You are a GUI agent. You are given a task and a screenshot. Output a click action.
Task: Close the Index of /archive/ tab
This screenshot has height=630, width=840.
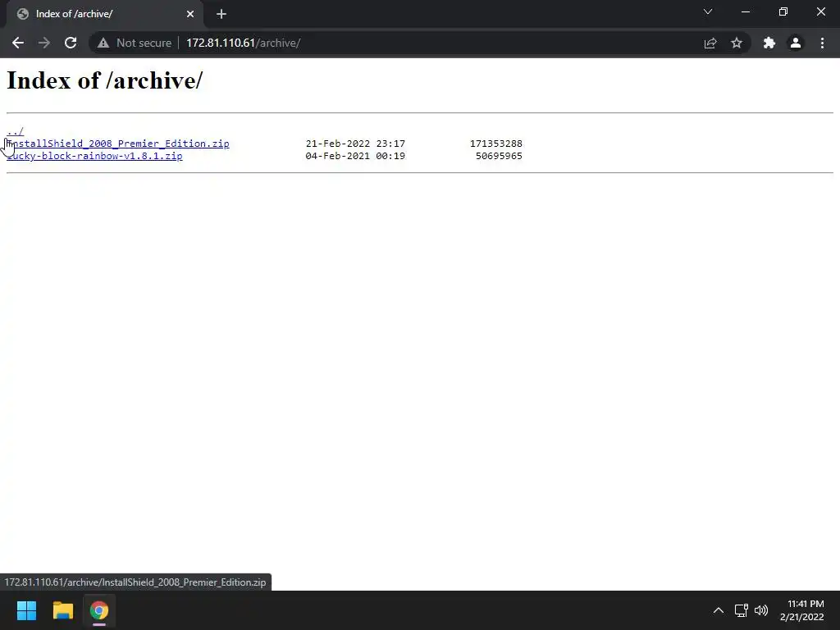190,14
